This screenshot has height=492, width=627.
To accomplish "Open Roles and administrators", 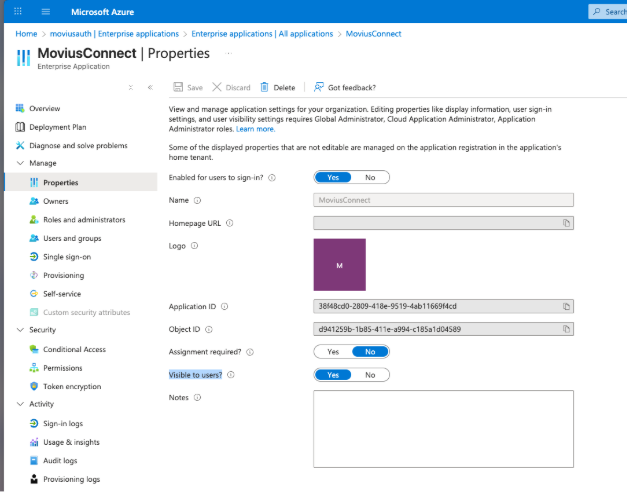I will pyautogui.click(x=84, y=220).
